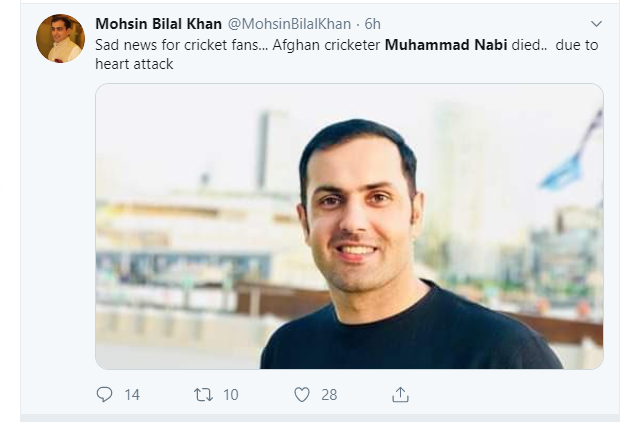Retweet the post using the retweet icon
This screenshot has height=422, width=626.
point(203,394)
